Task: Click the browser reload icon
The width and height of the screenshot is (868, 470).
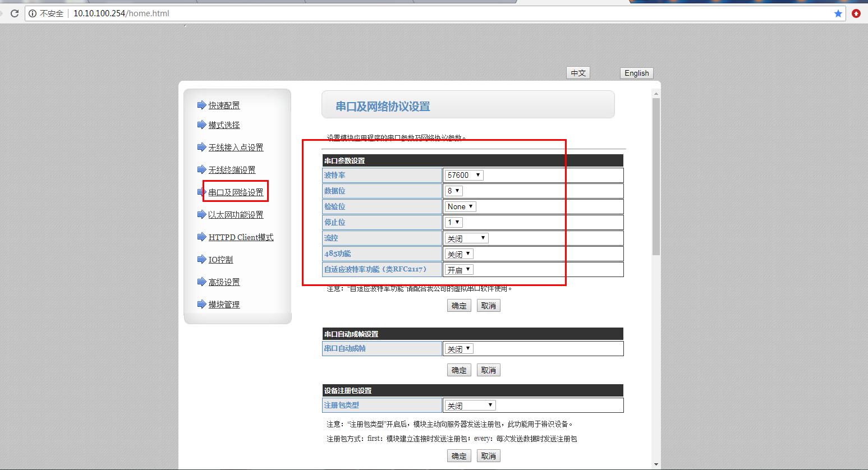Action: (x=15, y=13)
